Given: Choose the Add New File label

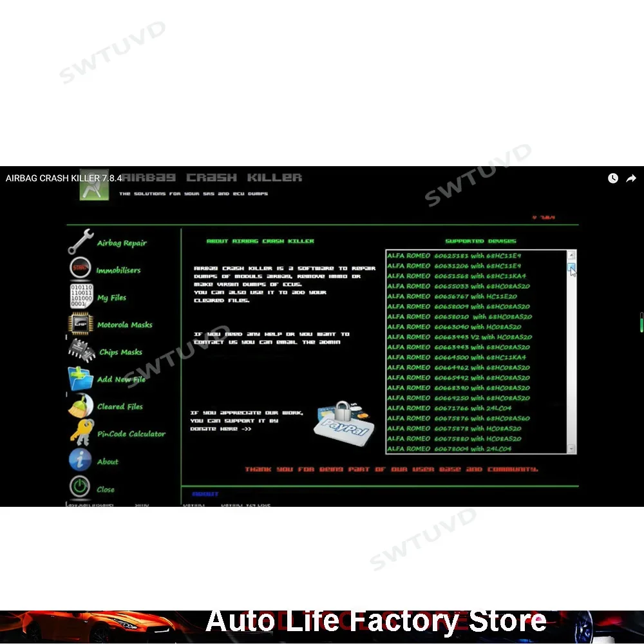Looking at the screenshot, I should (121, 379).
